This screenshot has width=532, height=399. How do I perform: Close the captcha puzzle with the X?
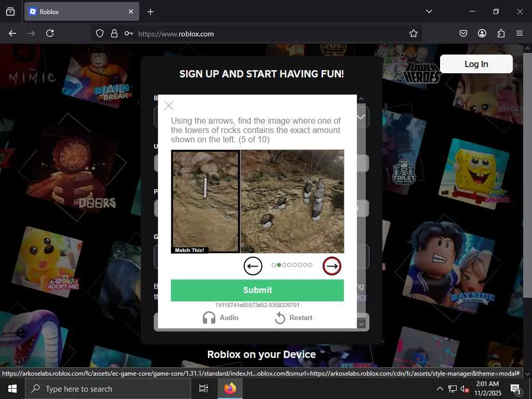[169, 105]
